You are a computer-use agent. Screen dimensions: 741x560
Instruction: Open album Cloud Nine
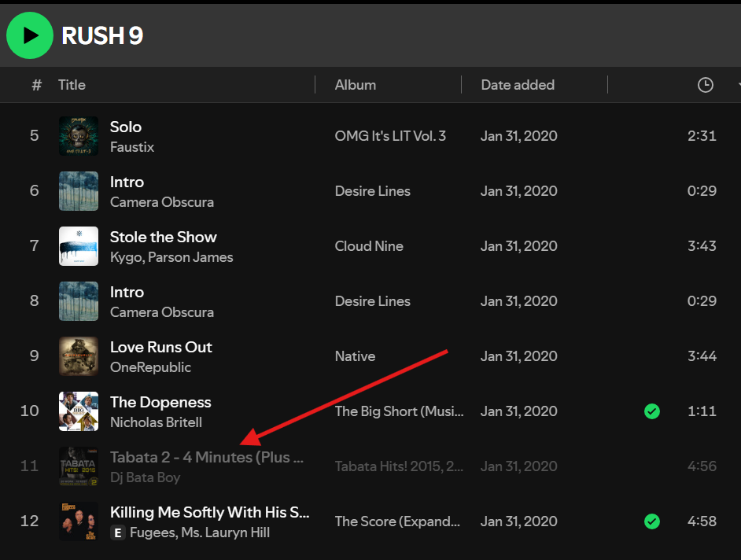click(x=369, y=246)
